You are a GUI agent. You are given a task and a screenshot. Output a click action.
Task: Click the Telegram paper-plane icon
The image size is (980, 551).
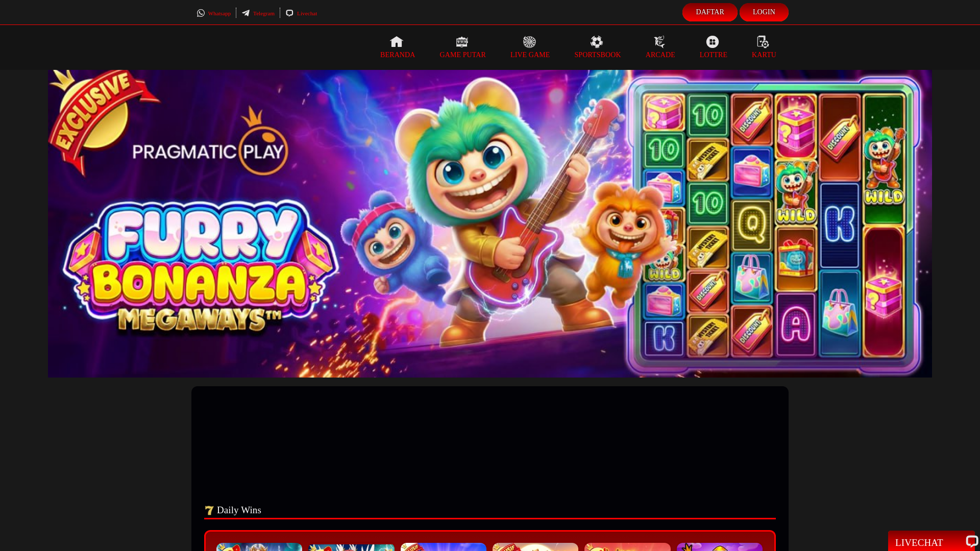tap(246, 13)
